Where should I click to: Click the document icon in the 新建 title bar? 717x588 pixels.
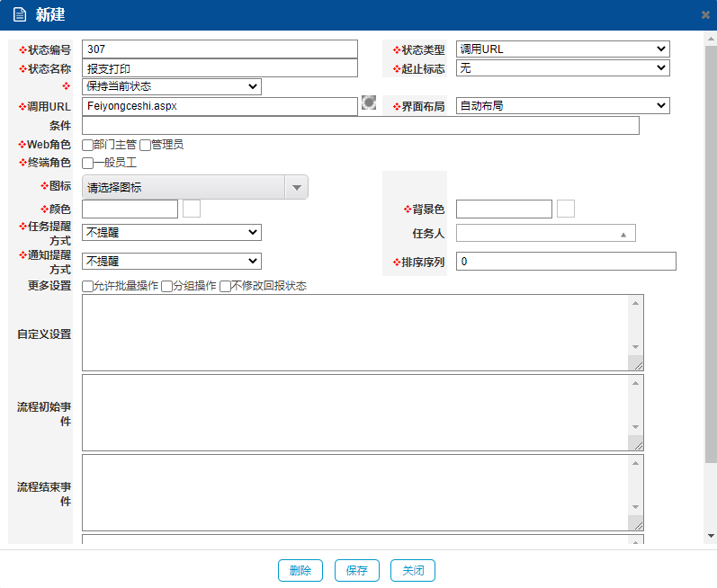pyautogui.click(x=19, y=15)
